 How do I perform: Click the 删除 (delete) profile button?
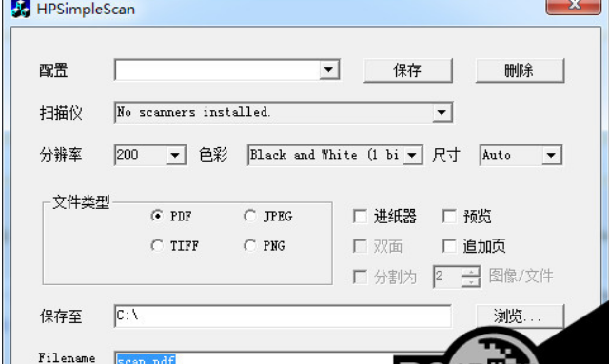[520, 70]
